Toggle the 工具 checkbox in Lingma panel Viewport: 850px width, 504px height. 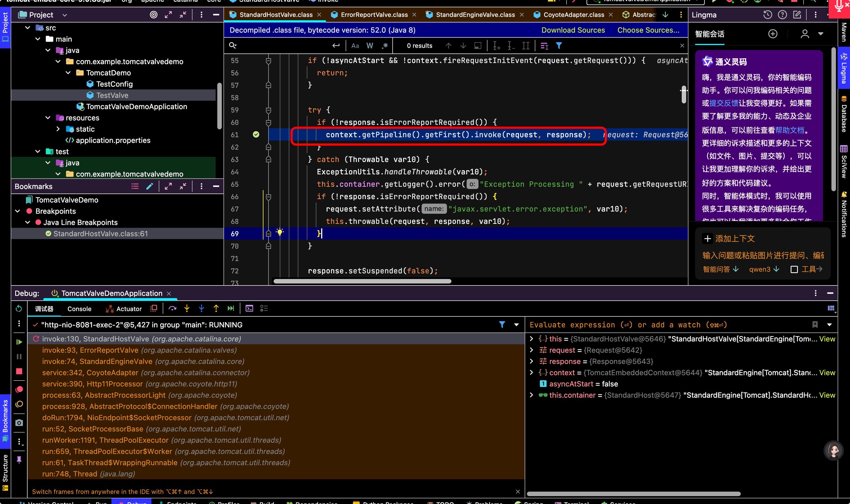pyautogui.click(x=794, y=269)
